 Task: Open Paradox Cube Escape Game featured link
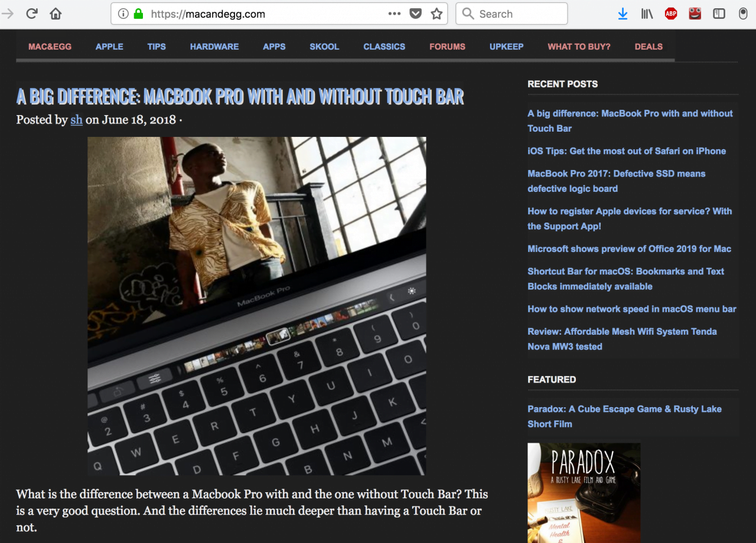coord(624,416)
